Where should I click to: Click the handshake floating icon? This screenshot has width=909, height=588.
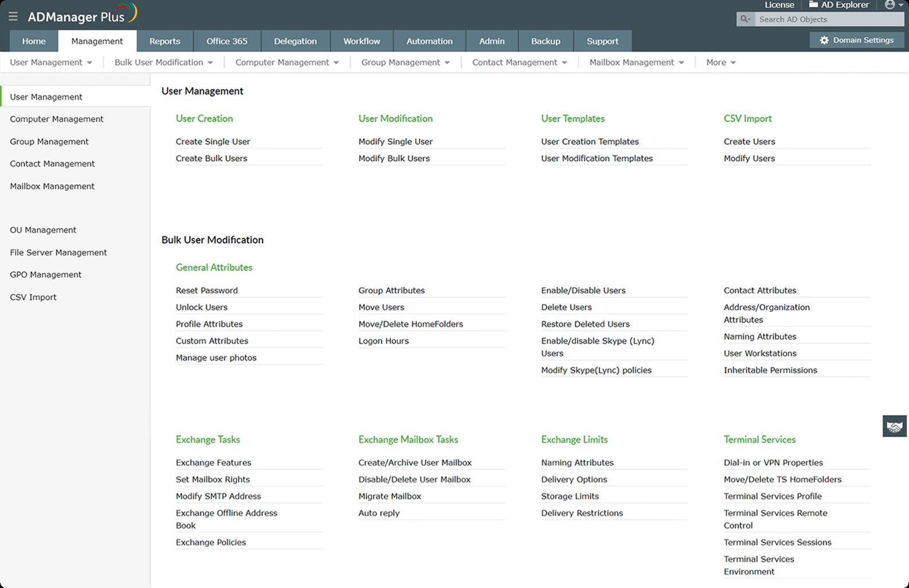click(x=895, y=426)
